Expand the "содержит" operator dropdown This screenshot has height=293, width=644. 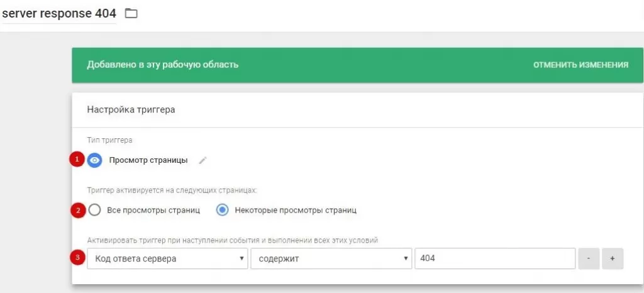point(330,258)
